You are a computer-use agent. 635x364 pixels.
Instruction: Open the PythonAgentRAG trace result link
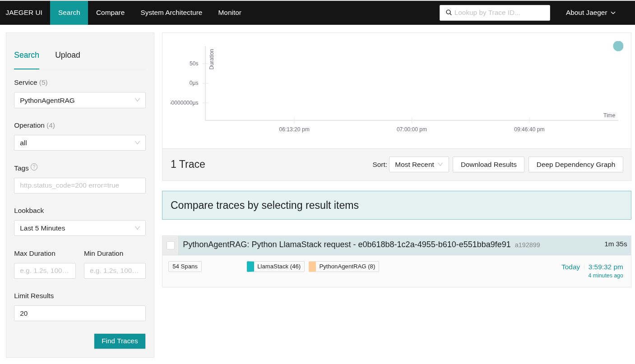(x=346, y=244)
